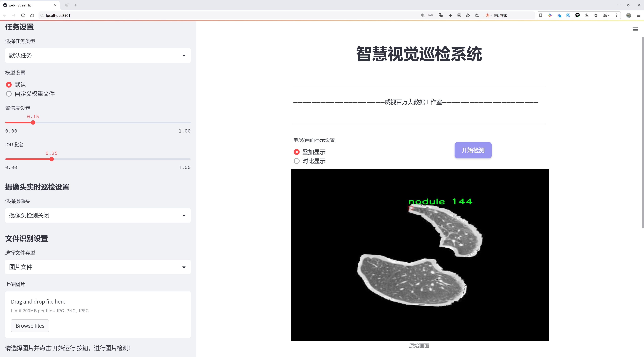Open the downloads icon

tap(587, 15)
